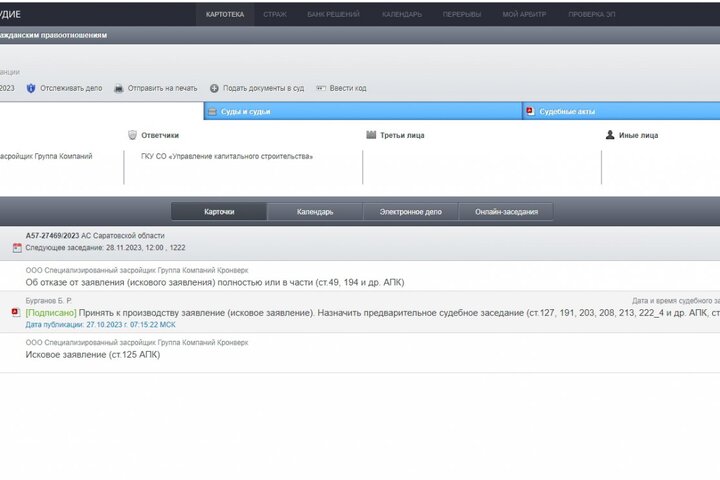Click the printer icon
The height and width of the screenshot is (480, 720).
pos(118,88)
